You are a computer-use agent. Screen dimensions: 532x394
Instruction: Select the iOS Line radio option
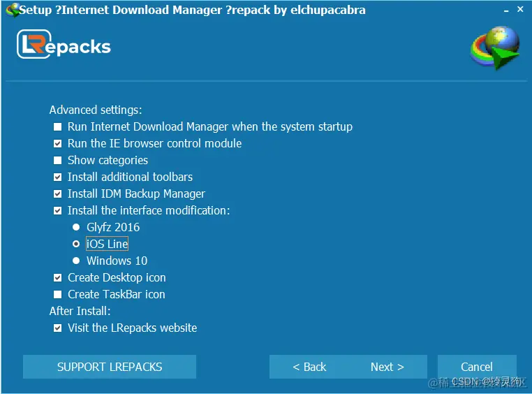tap(76, 244)
